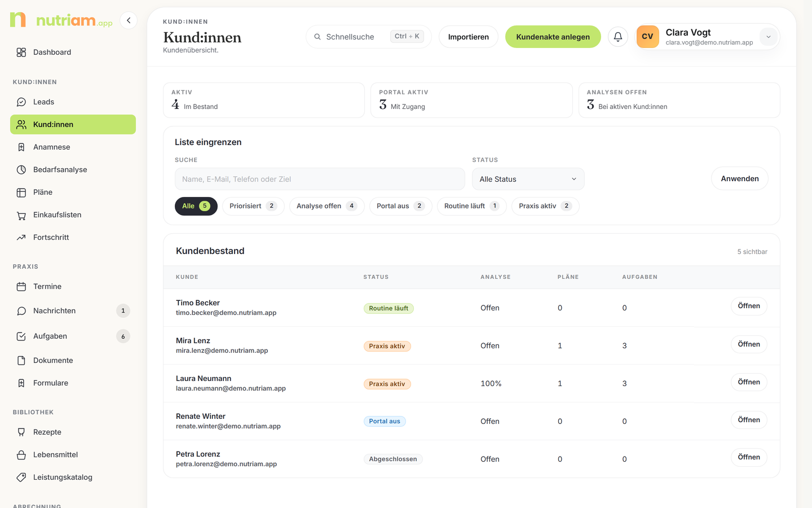The image size is (812, 508).
Task: Click the Importieren button
Action: 469,37
